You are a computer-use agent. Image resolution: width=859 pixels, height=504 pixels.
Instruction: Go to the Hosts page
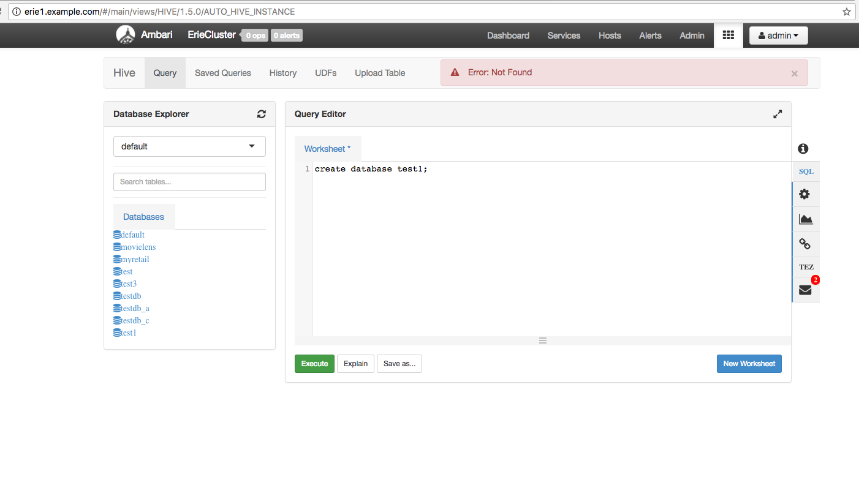[x=610, y=36]
